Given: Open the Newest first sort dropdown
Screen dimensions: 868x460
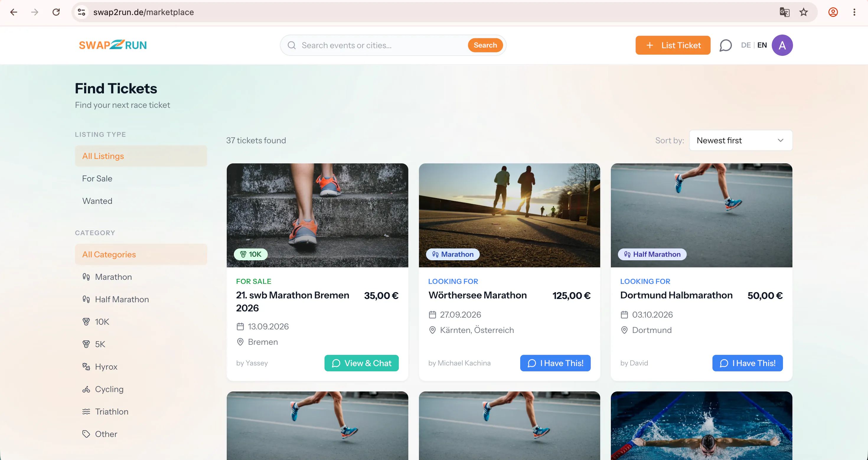Looking at the screenshot, I should [x=741, y=140].
